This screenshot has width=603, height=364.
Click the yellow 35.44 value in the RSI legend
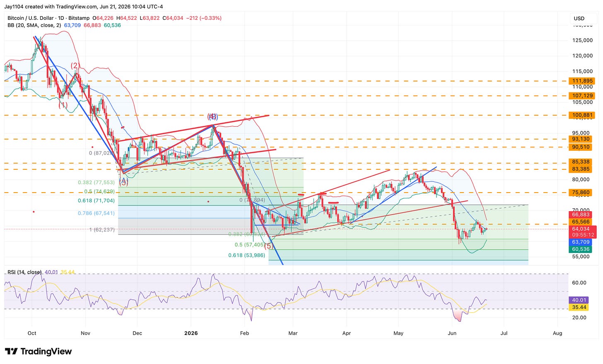[x=68, y=272]
